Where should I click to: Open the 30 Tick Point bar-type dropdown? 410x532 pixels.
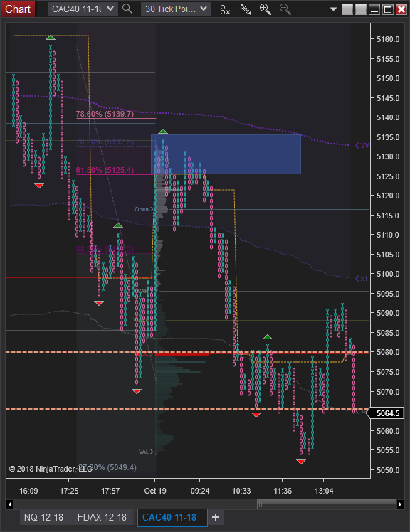[176, 9]
